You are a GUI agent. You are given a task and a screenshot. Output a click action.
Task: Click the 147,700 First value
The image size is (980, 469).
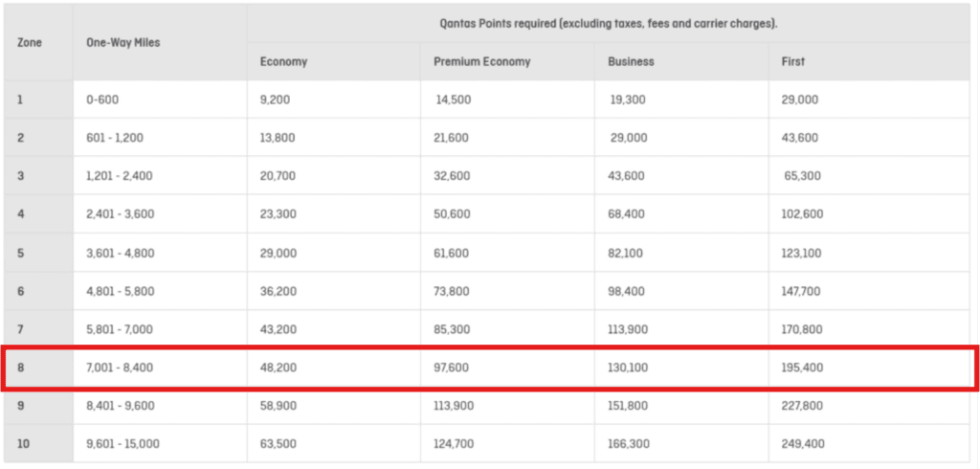(x=801, y=291)
